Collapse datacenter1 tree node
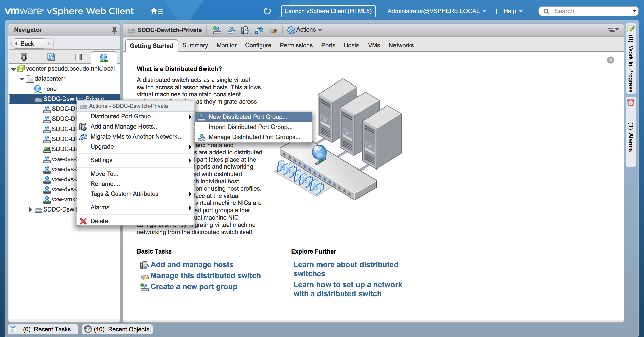Image resolution: width=644 pixels, height=337 pixels. coord(22,79)
